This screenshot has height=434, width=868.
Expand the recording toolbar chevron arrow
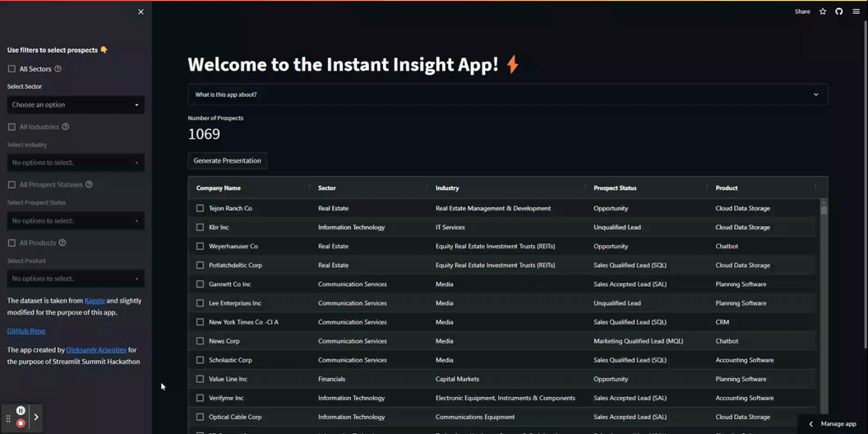36,418
